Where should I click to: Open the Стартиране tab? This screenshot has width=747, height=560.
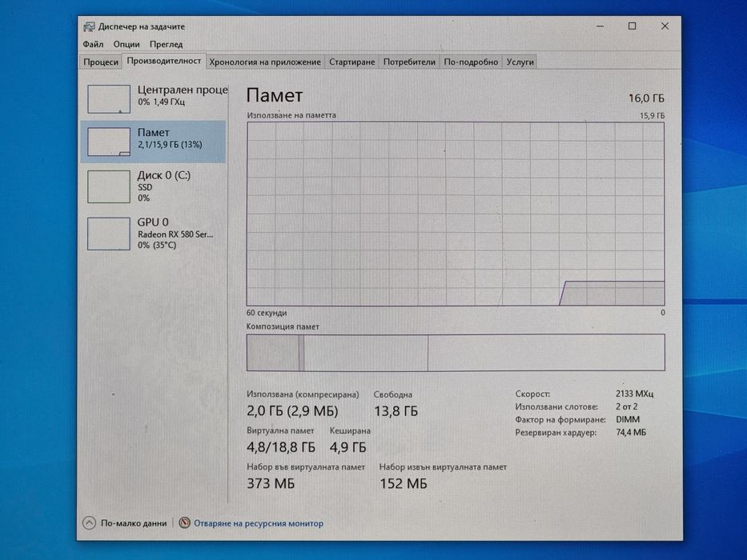click(x=351, y=62)
